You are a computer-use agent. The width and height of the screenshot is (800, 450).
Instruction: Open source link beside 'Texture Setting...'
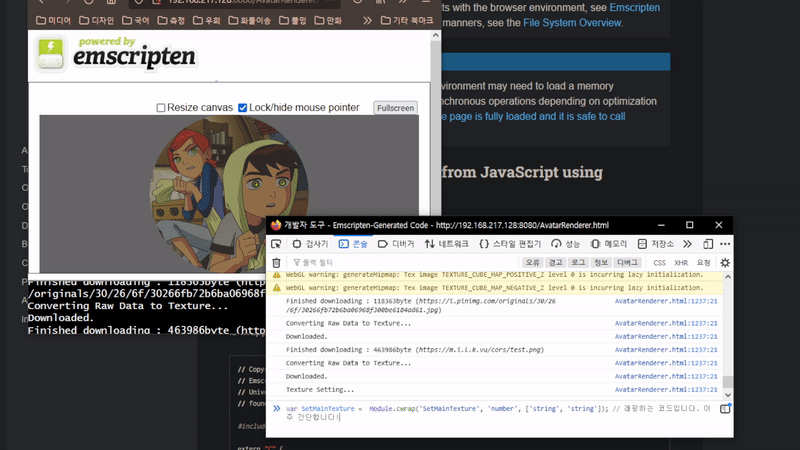point(666,389)
